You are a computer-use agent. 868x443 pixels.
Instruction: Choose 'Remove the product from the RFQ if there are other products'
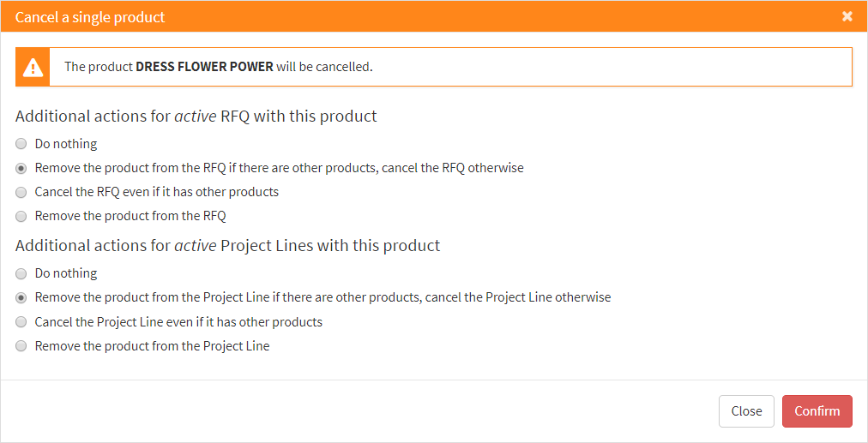(x=21, y=168)
